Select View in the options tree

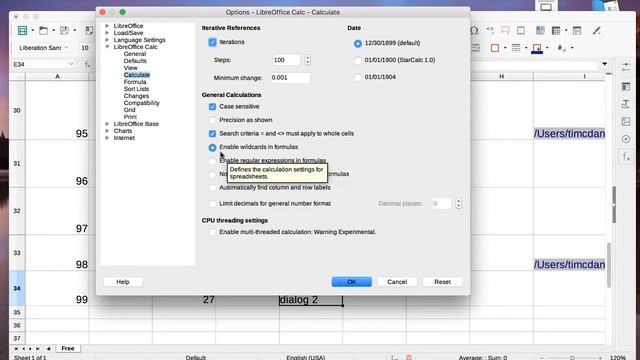[x=131, y=68]
